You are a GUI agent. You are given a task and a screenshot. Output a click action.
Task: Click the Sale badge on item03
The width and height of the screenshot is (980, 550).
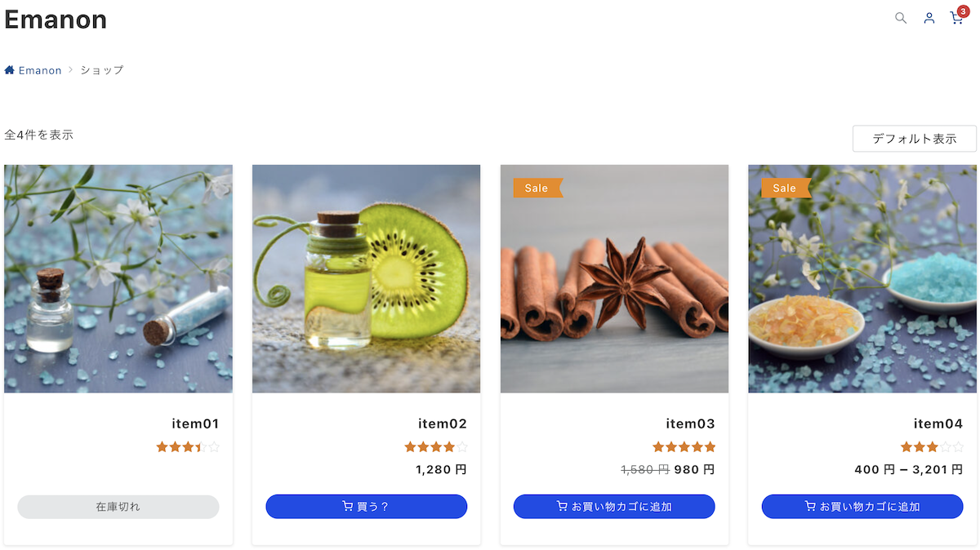pyautogui.click(x=537, y=188)
